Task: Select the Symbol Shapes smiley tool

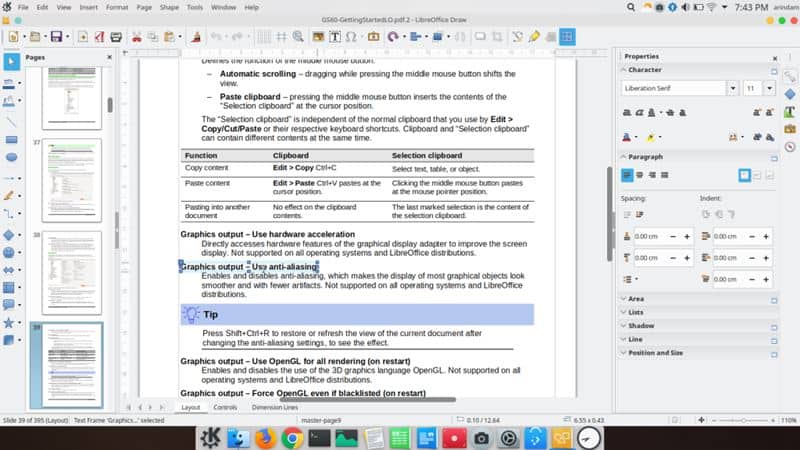Action: click(x=9, y=253)
